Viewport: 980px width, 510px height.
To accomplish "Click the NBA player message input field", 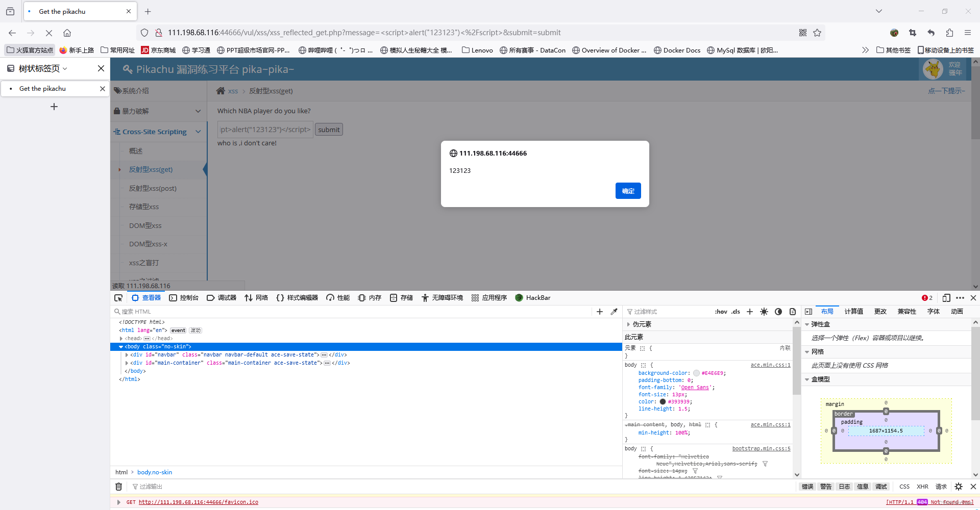I will 265,130.
